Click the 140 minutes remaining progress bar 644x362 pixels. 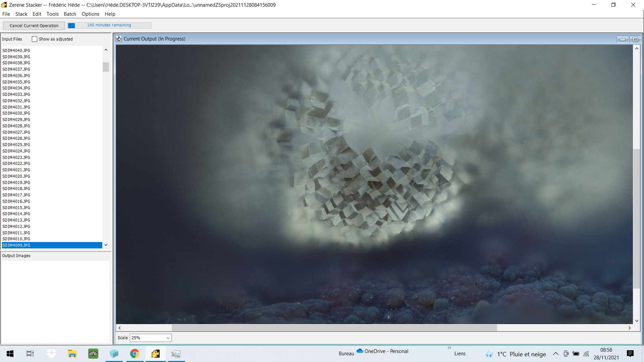(109, 25)
